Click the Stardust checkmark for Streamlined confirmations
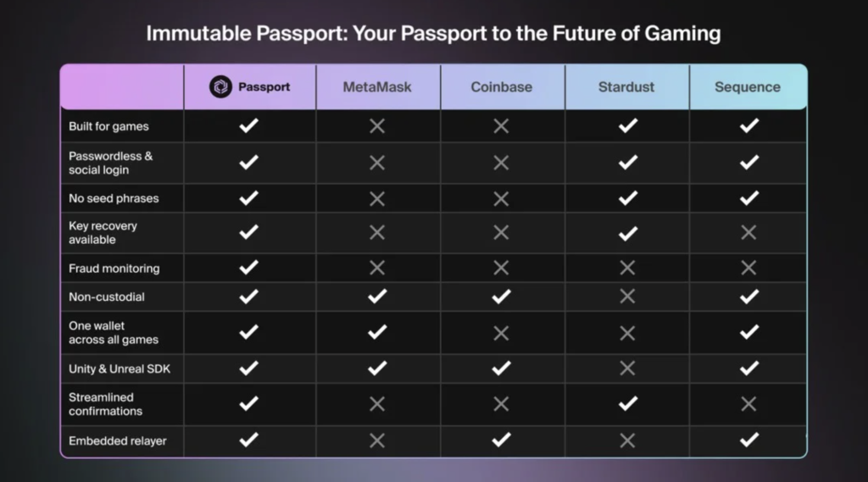This screenshot has height=482, width=868. click(x=627, y=403)
